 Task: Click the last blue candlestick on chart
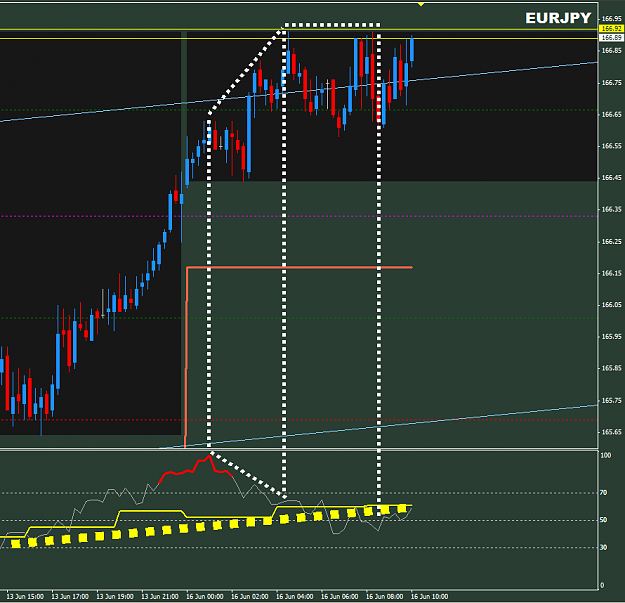pos(412,49)
